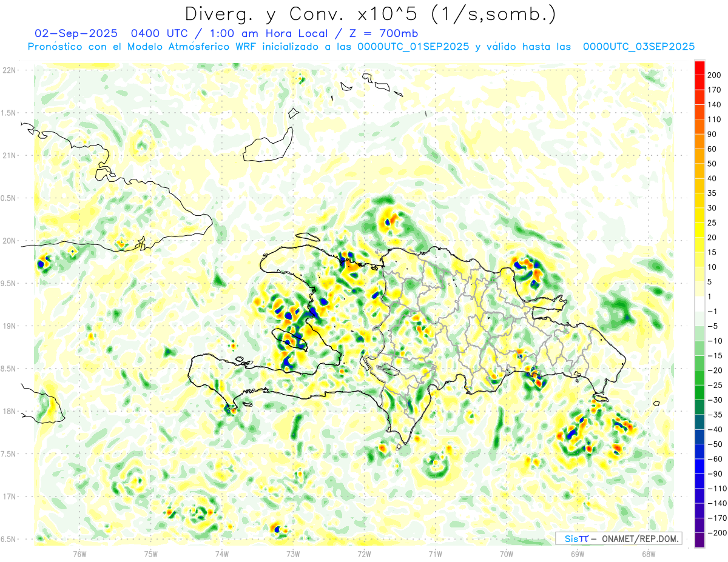Viewport: 728px width, 562px height.
Task: Click the colorbar value "-110"
Action: coord(717,489)
